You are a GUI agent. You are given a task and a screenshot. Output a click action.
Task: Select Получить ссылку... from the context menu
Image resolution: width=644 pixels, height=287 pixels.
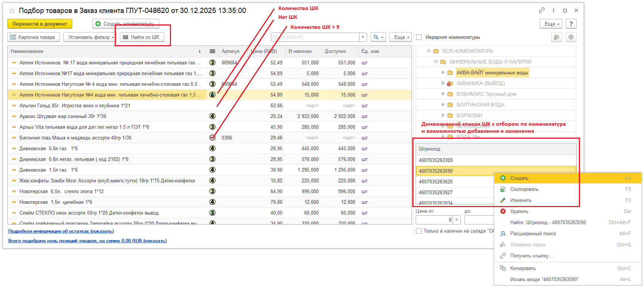coord(568,256)
